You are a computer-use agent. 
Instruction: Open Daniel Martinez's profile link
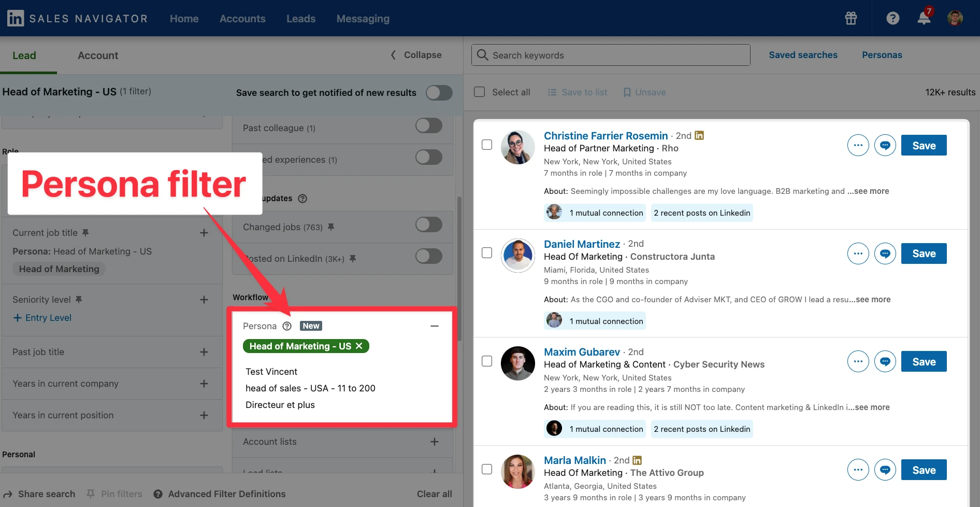tap(582, 244)
